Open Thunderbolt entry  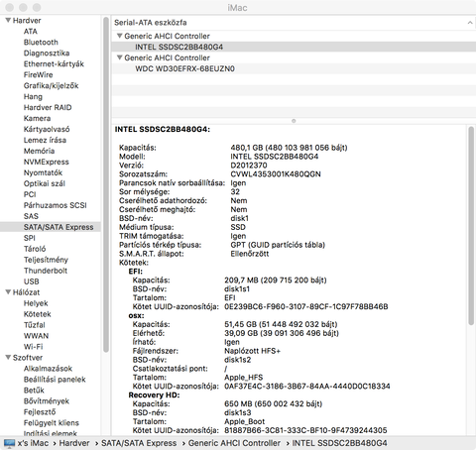tap(46, 271)
